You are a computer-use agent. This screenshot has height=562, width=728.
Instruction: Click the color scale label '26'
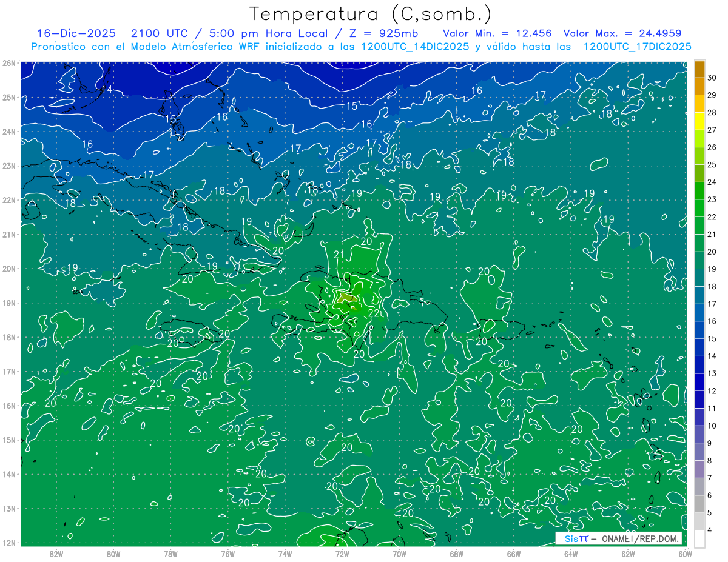[712, 147]
